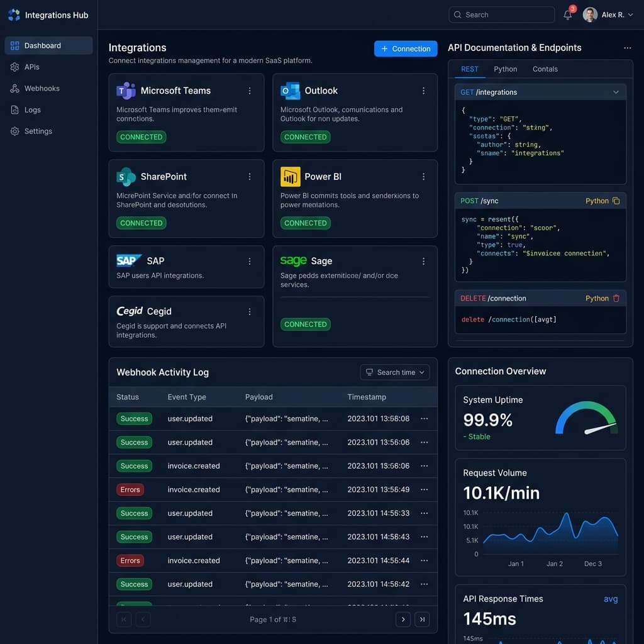
Task: Click the + Connection button
Action: point(406,48)
